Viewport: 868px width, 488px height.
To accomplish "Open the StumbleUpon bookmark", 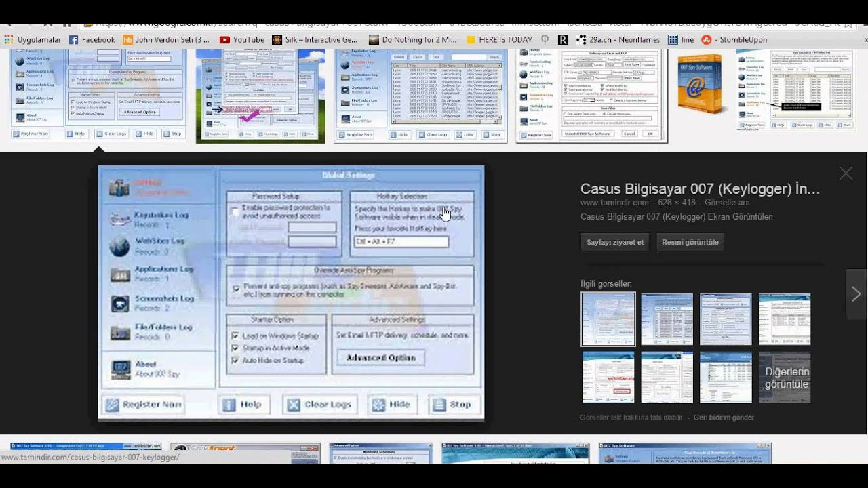I will (x=734, y=40).
